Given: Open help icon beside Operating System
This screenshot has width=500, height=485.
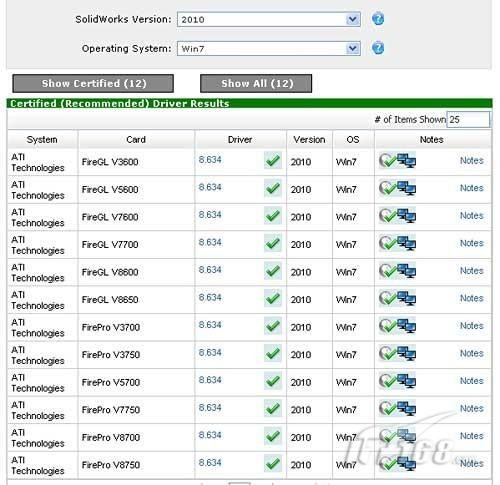Looking at the screenshot, I should click(x=378, y=48).
